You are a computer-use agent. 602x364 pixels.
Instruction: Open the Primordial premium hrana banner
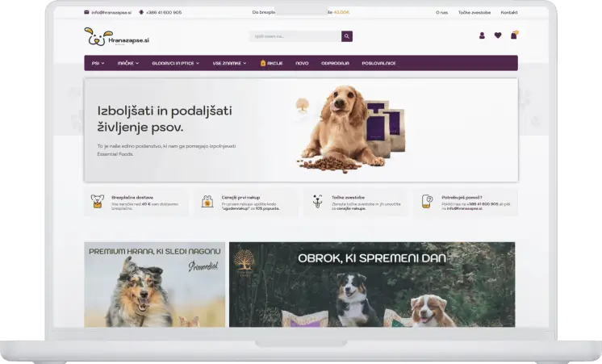pos(155,285)
